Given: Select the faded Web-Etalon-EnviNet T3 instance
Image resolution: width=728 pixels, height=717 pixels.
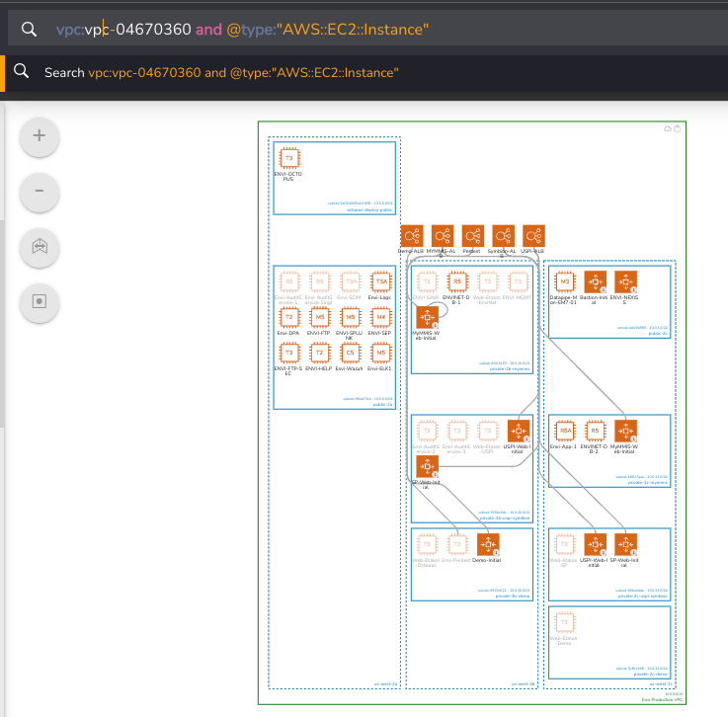Looking at the screenshot, I should (488, 281).
